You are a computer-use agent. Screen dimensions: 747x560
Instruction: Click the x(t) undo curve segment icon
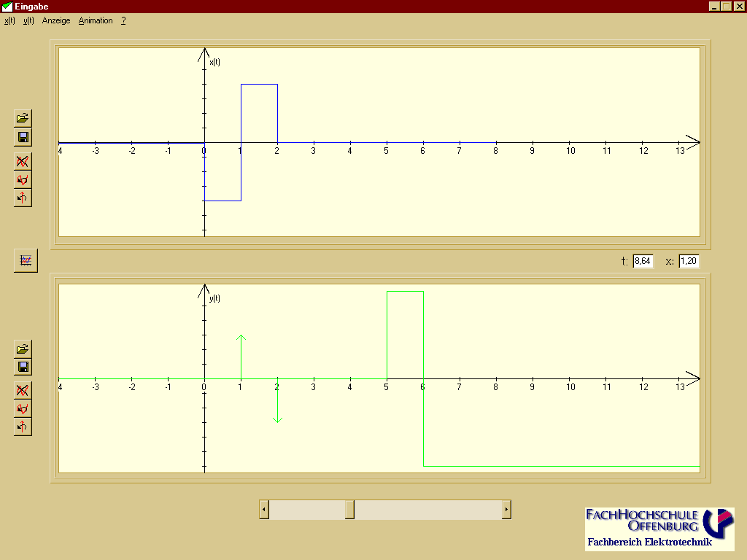[x=23, y=179]
